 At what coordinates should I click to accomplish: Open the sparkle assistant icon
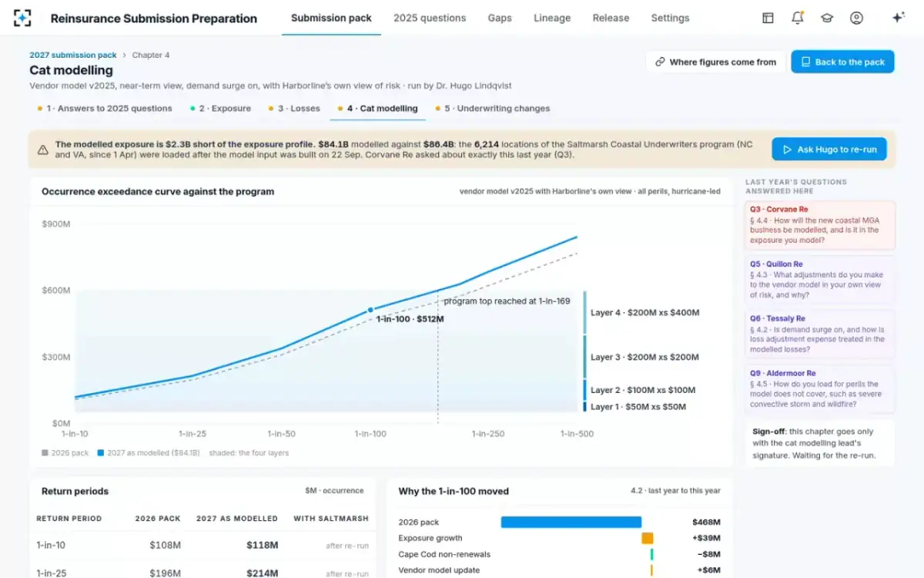click(898, 18)
